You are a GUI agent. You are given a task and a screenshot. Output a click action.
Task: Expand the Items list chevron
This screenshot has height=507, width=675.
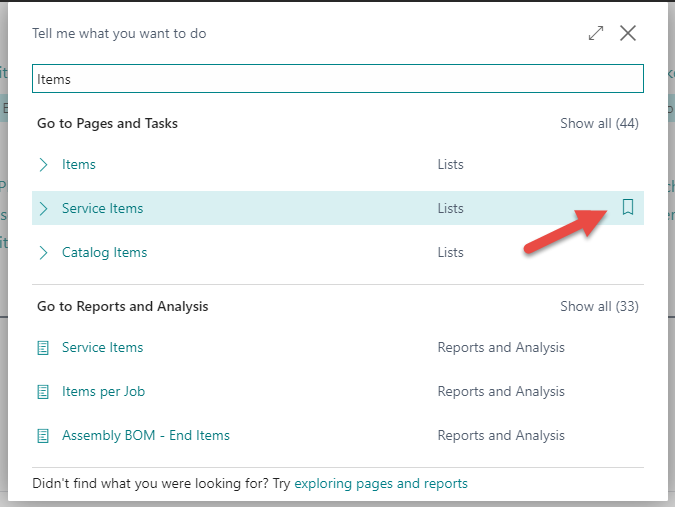(43, 164)
